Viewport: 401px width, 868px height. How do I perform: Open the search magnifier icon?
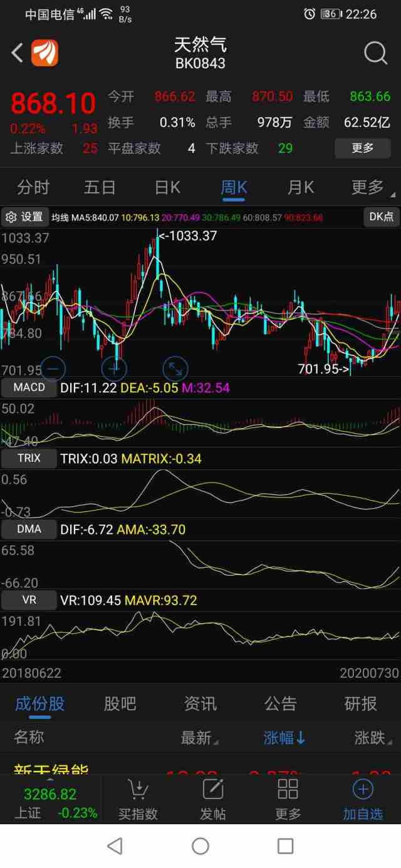click(375, 53)
